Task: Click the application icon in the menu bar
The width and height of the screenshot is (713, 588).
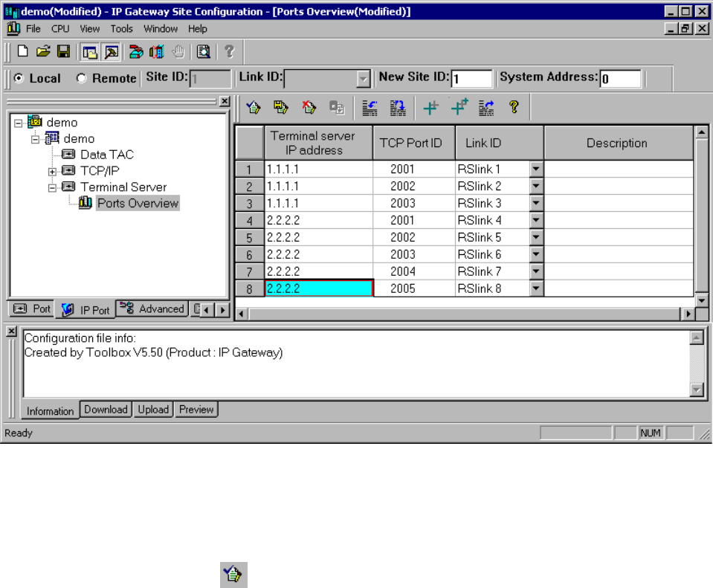Action: [x=13, y=29]
